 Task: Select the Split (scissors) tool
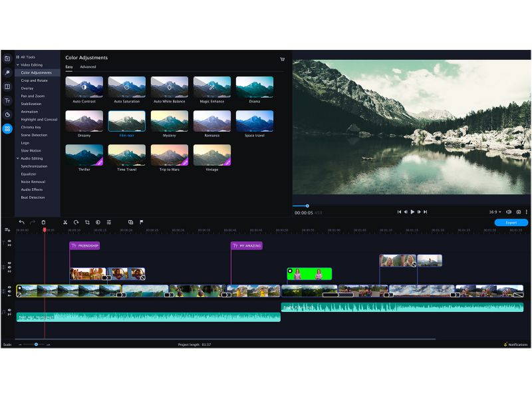point(65,222)
